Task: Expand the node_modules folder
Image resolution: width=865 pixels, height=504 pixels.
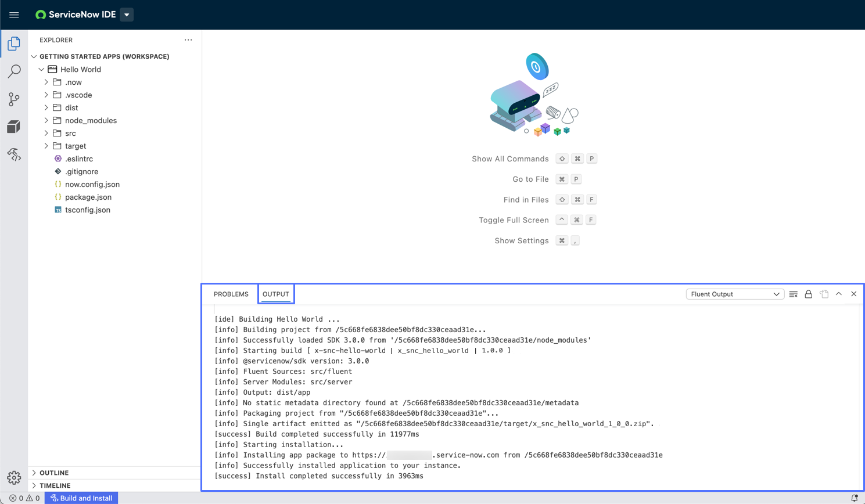Action: [x=46, y=120]
